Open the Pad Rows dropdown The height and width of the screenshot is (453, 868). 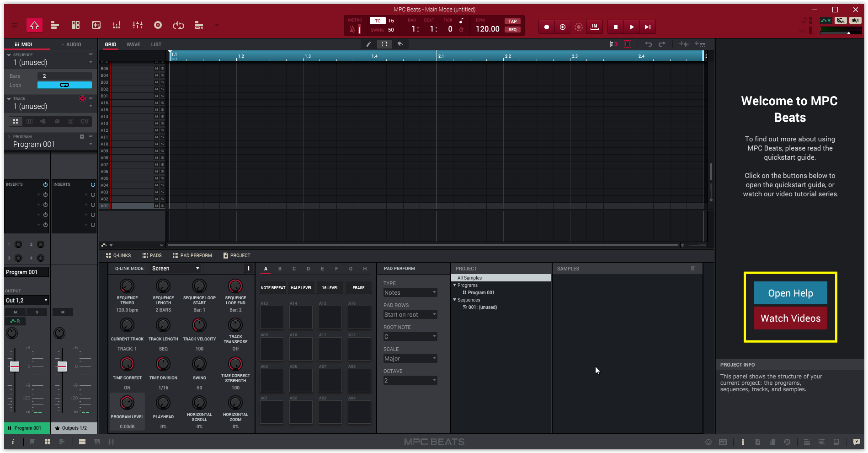[x=410, y=315]
